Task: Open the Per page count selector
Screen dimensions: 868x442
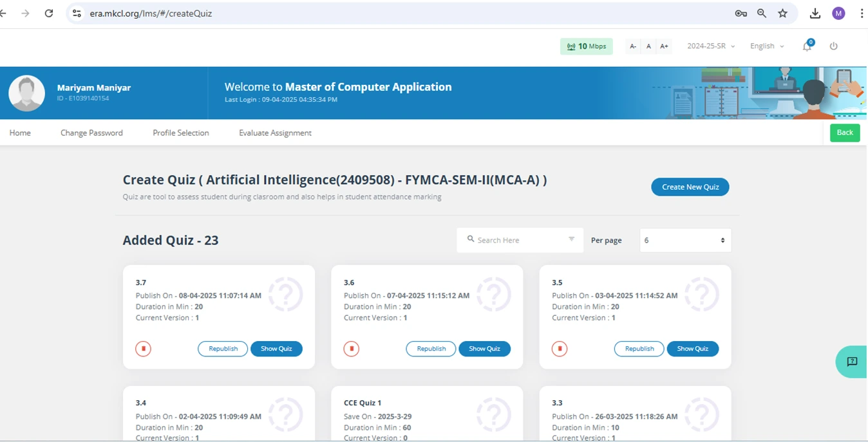Action: click(684, 240)
